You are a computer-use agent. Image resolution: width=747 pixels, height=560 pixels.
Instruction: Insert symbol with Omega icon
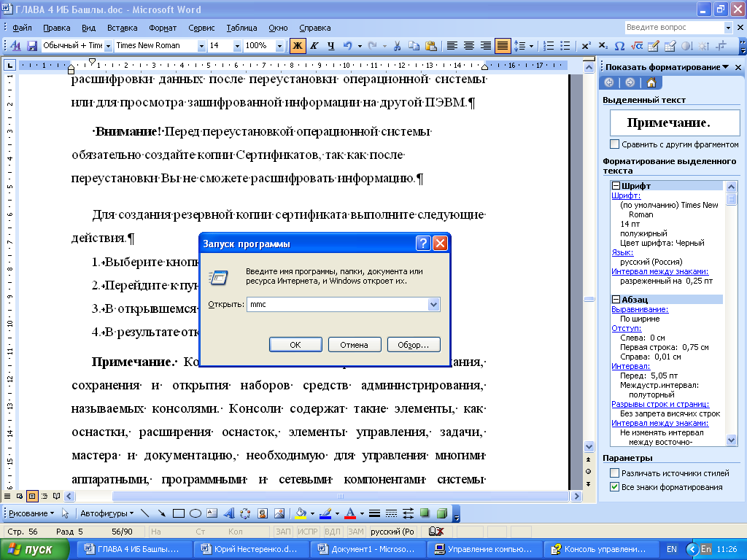619,46
